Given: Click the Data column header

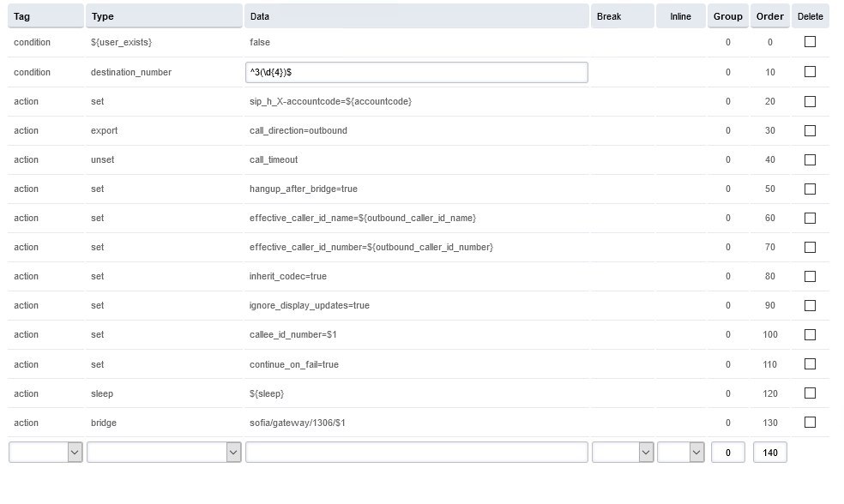Looking at the screenshot, I should 417,16.
